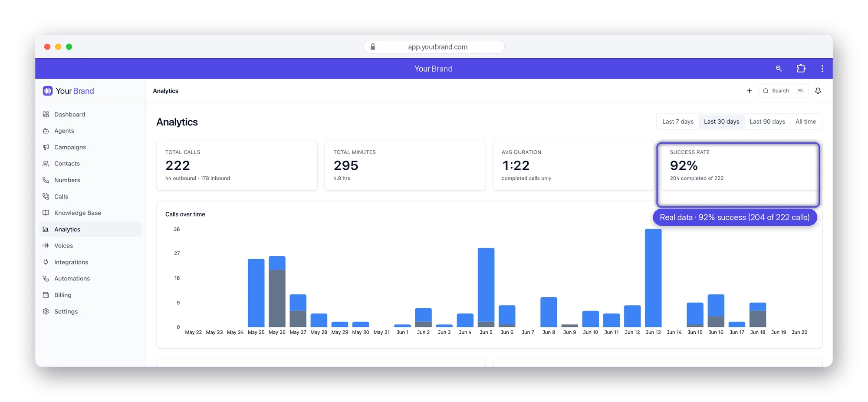Click the Dashboard grid icon in sidebar
The height and width of the screenshot is (402, 868).
coord(46,115)
